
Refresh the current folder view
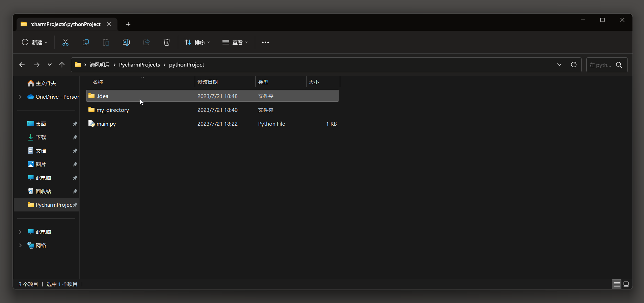coord(574,65)
